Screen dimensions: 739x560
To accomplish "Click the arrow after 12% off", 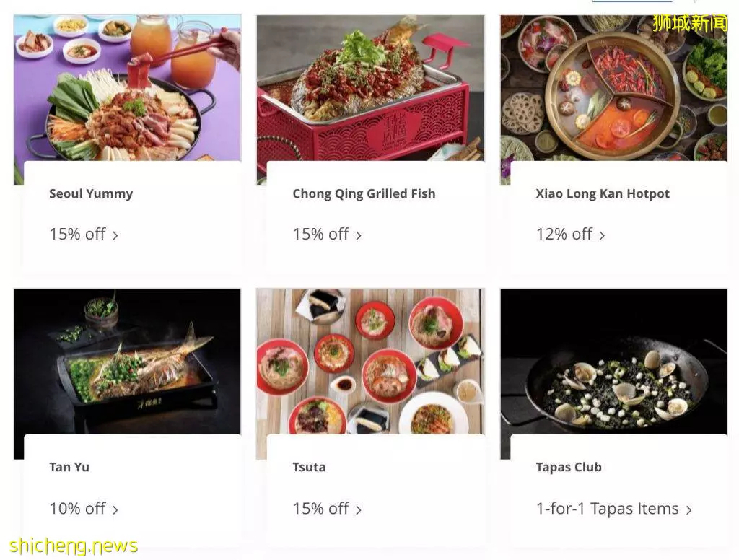I will pyautogui.click(x=602, y=235).
